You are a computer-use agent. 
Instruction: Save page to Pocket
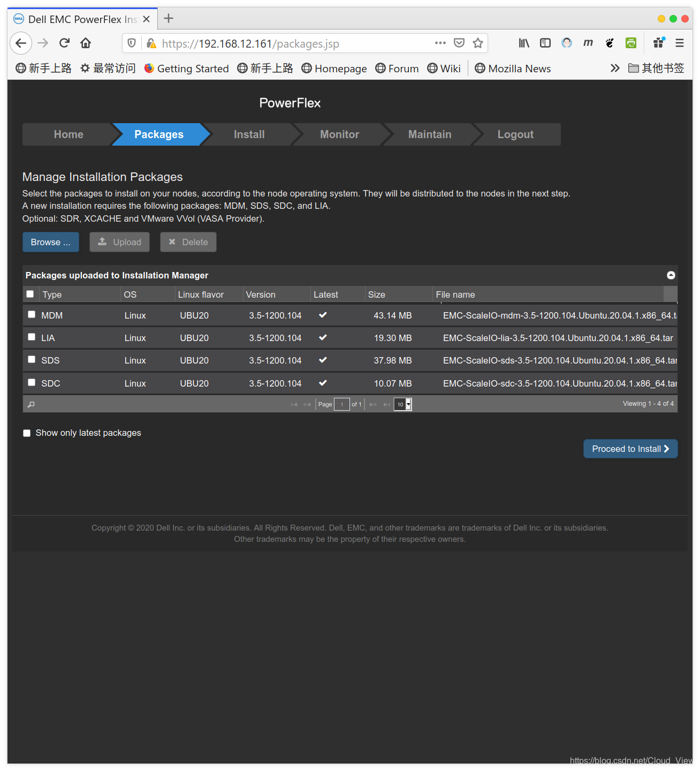459,43
